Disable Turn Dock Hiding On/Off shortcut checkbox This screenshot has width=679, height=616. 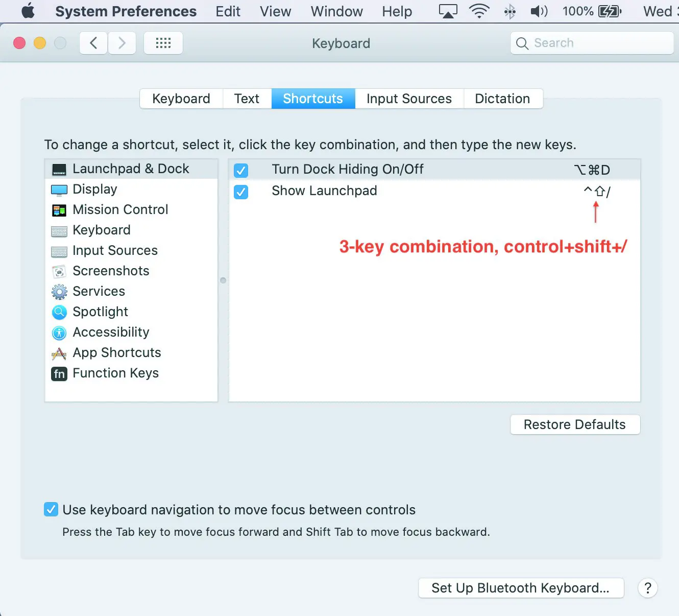pyautogui.click(x=241, y=170)
